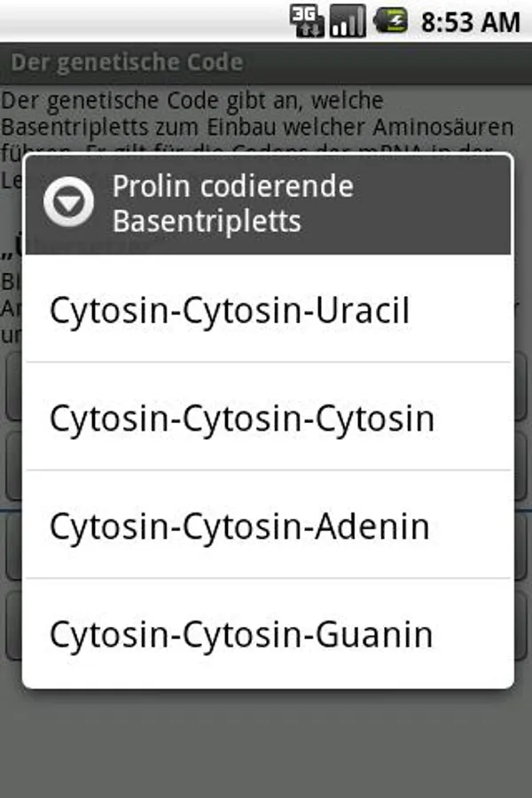
Task: Click the third dimmed button behind the dialog
Action: pos(12,545)
